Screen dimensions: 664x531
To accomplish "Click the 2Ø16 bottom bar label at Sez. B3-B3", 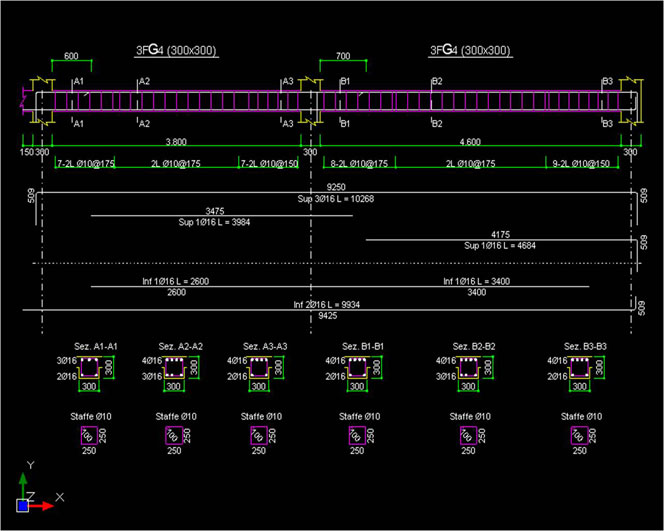I will point(557,376).
